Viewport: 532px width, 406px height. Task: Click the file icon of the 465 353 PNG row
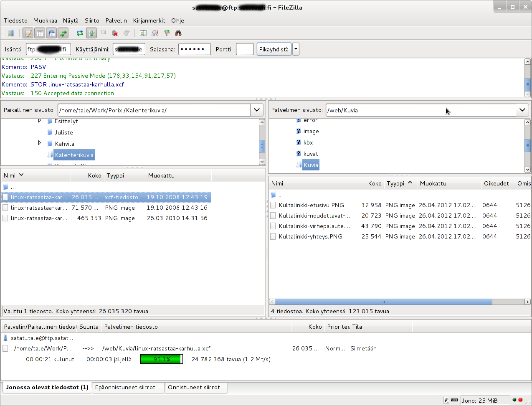pos(5,218)
